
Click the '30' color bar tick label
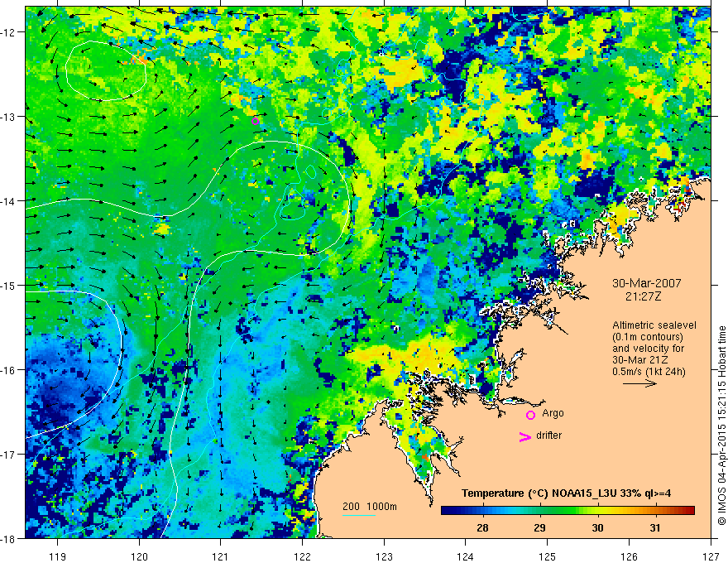click(x=597, y=527)
